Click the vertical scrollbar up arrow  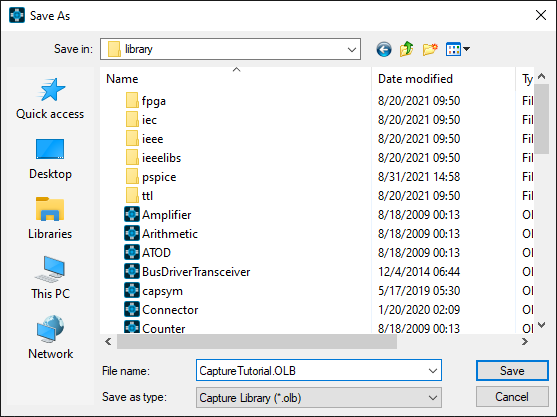541,76
